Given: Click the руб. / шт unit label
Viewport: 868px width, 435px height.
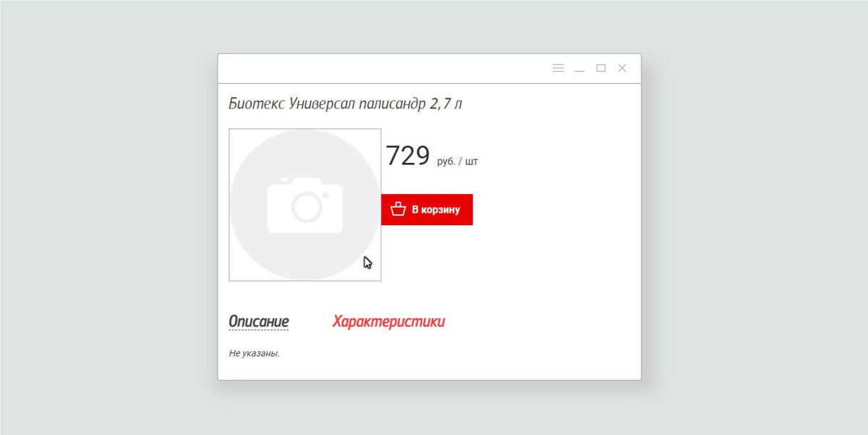Looking at the screenshot, I should tap(457, 161).
